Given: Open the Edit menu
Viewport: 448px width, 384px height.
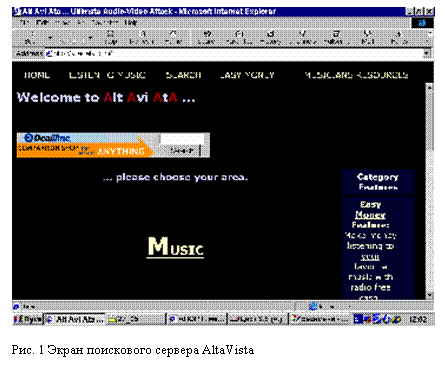Looking at the screenshot, I should (x=42, y=22).
